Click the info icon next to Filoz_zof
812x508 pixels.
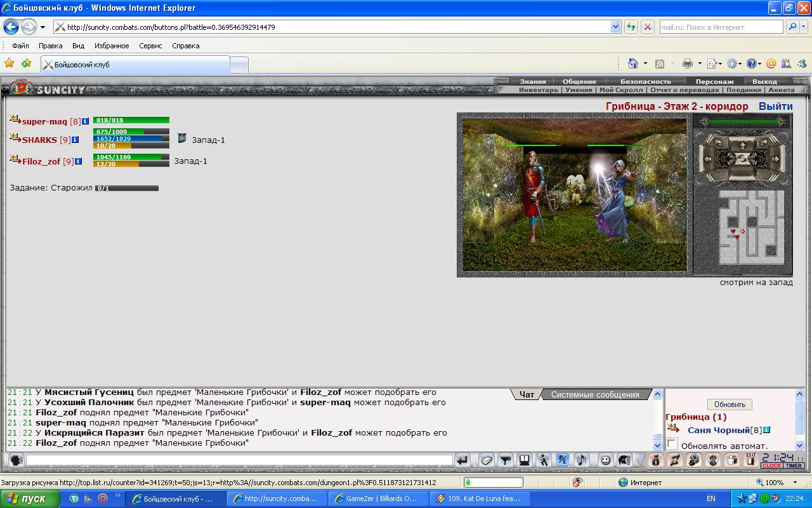tap(78, 161)
